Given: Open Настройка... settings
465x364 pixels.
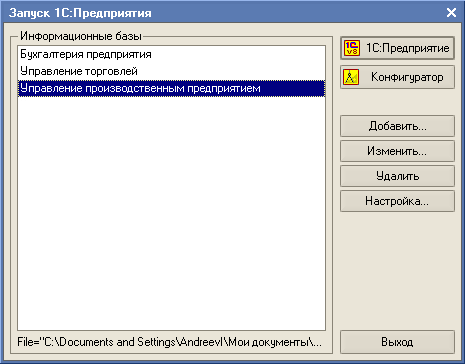Looking at the screenshot, I should coord(397,201).
